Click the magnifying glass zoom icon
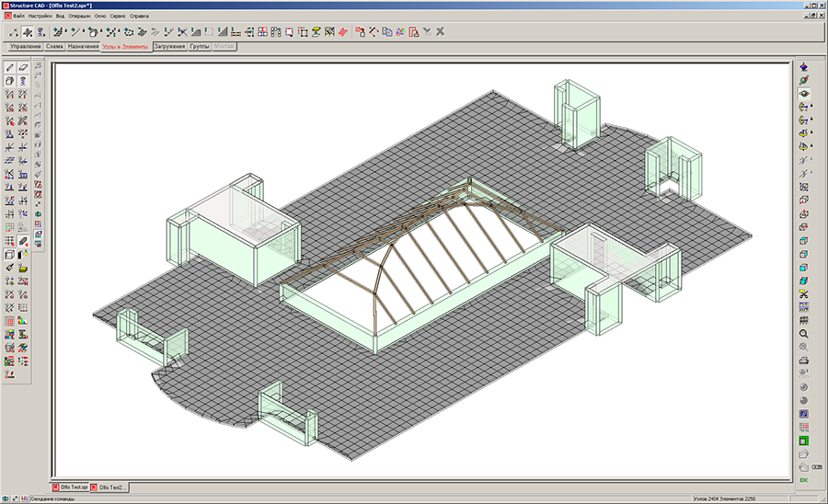Image resolution: width=828 pixels, height=504 pixels. (803, 333)
